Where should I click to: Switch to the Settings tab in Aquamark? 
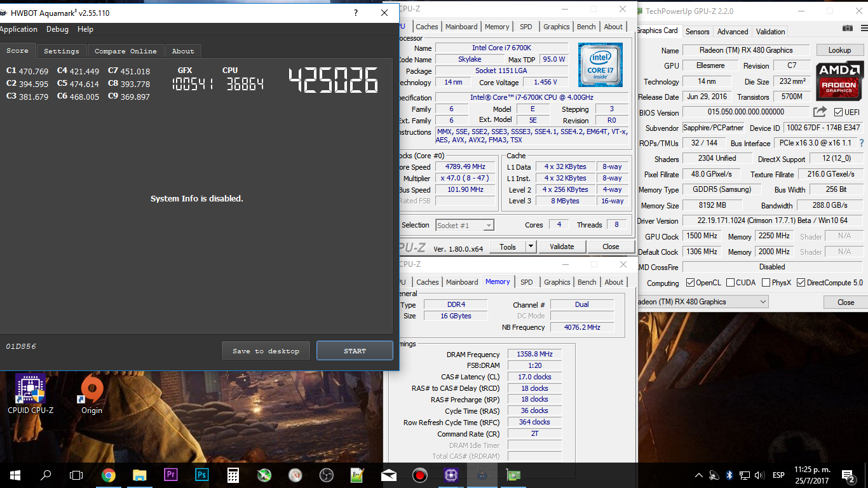(x=62, y=51)
